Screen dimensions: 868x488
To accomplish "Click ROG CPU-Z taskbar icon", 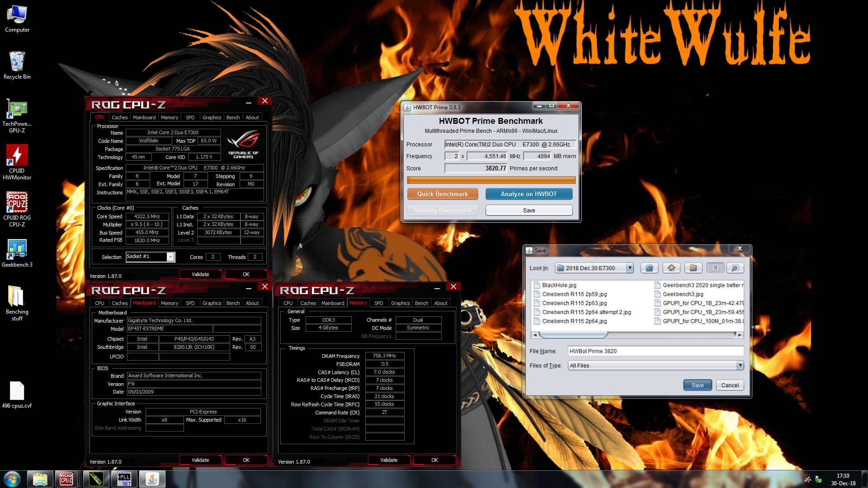I will click(x=67, y=479).
